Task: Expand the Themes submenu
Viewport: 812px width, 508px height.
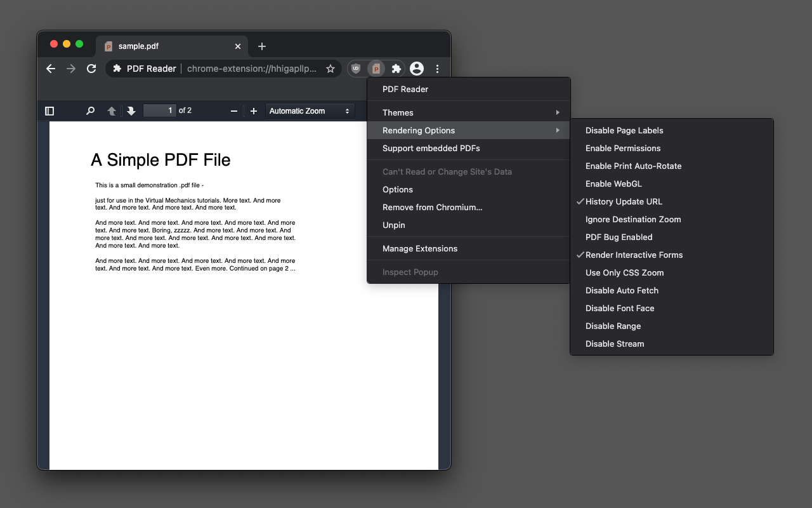Action: (x=398, y=112)
